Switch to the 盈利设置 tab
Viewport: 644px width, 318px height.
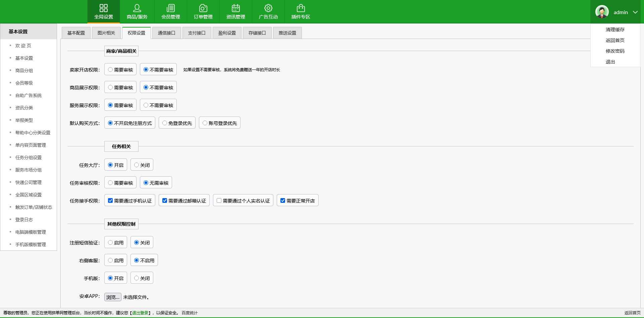(227, 33)
